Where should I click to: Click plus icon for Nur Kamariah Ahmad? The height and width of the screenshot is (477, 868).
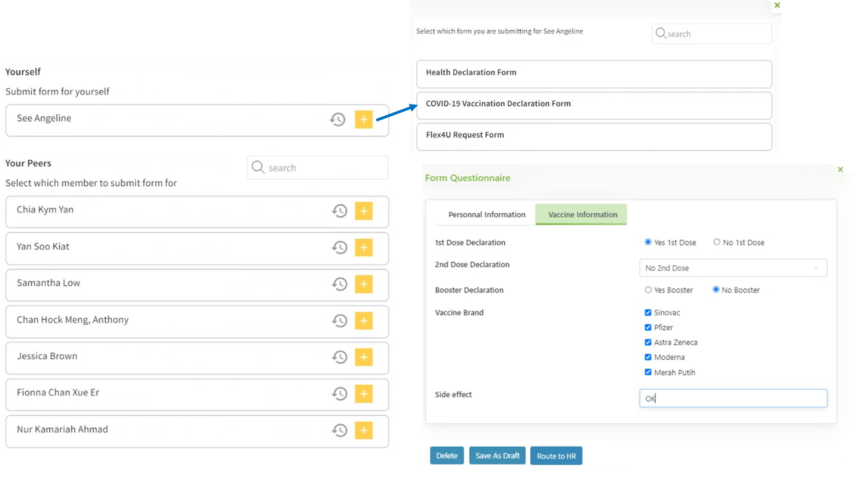click(363, 430)
